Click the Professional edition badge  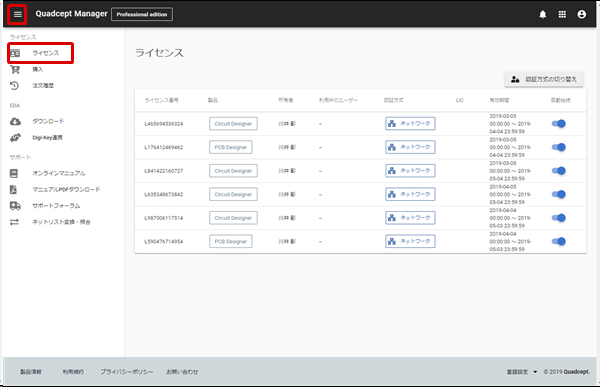142,15
